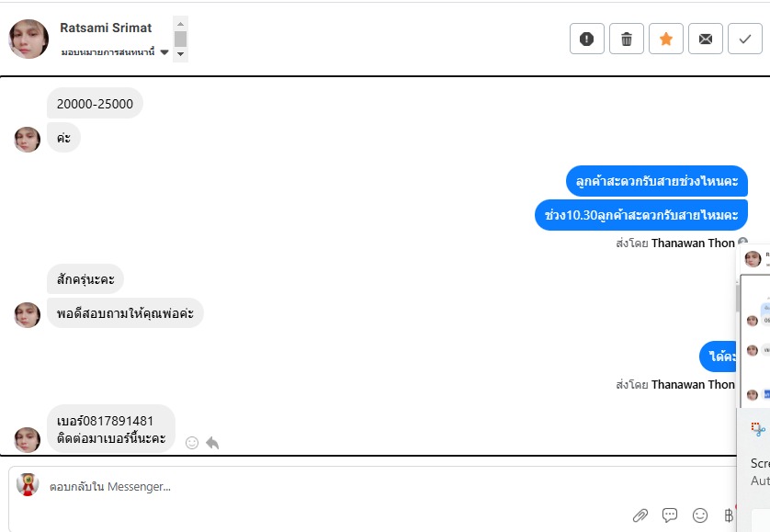Reply to the phone number message
The width and height of the screenshot is (770, 532).
click(x=212, y=443)
